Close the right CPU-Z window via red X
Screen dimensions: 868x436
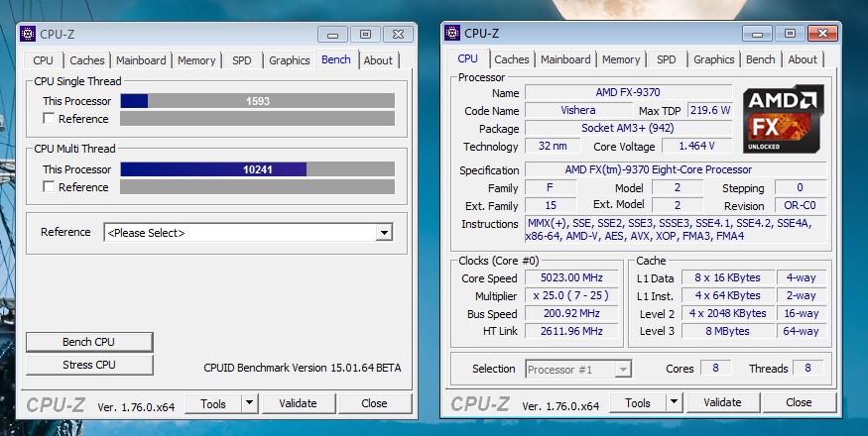coord(822,34)
